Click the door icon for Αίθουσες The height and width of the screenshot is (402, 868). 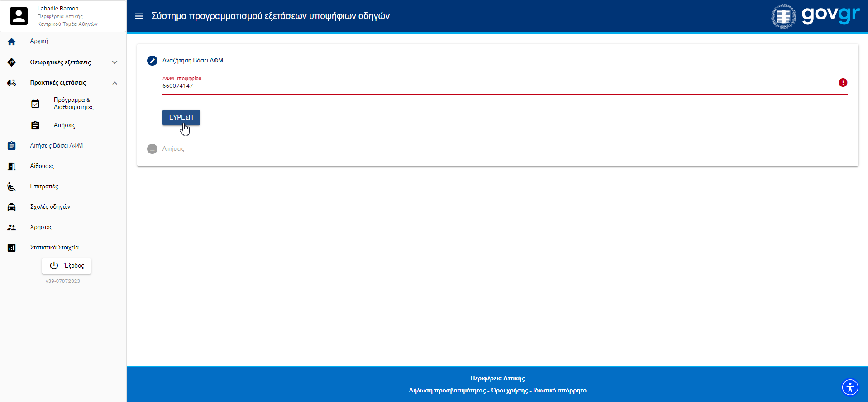tap(12, 166)
